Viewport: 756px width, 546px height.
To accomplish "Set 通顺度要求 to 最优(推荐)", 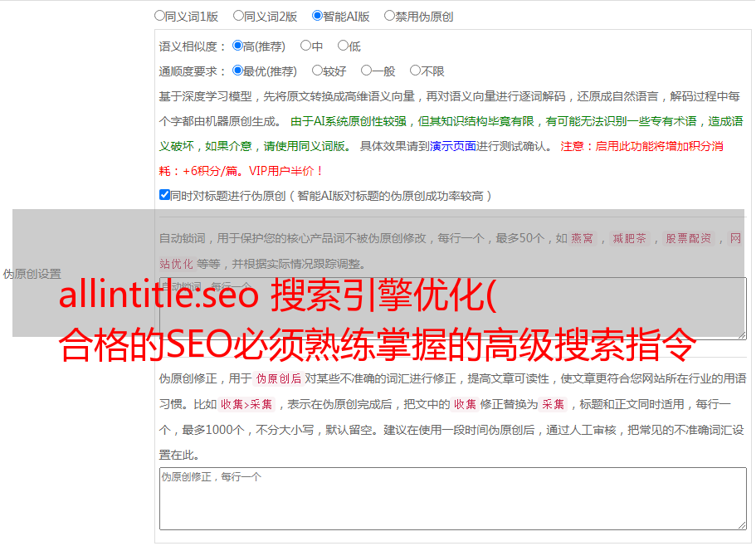I will [237, 71].
